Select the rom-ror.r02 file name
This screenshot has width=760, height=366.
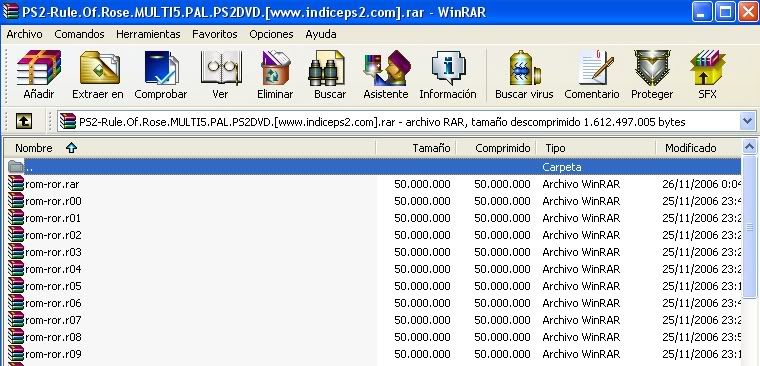coord(53,235)
